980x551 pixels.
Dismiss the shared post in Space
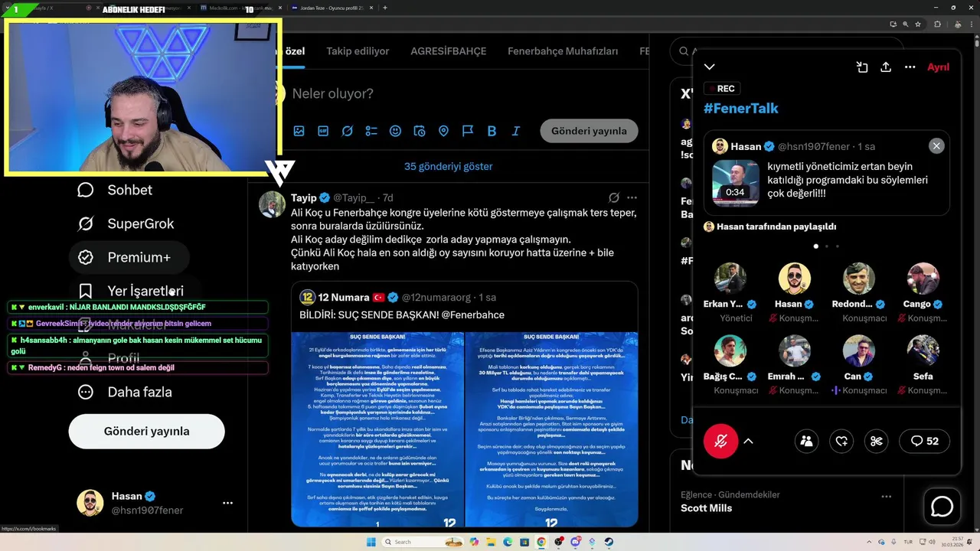coord(936,146)
